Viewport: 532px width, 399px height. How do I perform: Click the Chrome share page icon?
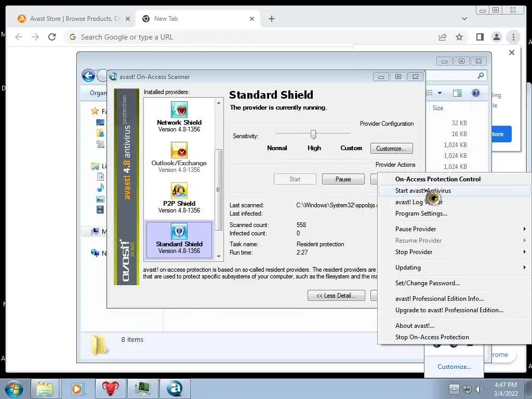443,37
